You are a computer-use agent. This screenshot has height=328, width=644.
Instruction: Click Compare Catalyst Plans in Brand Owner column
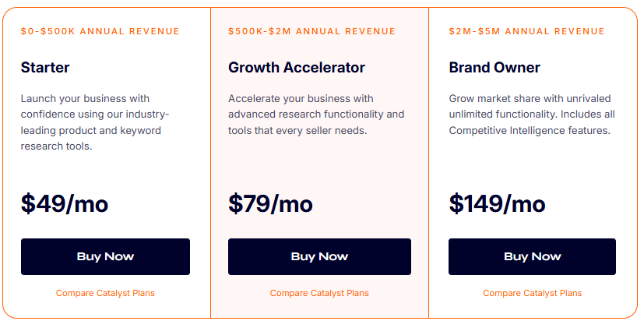(x=532, y=293)
